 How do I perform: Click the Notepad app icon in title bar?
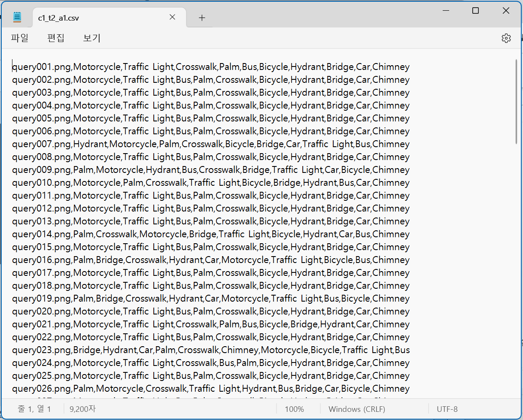17,17
